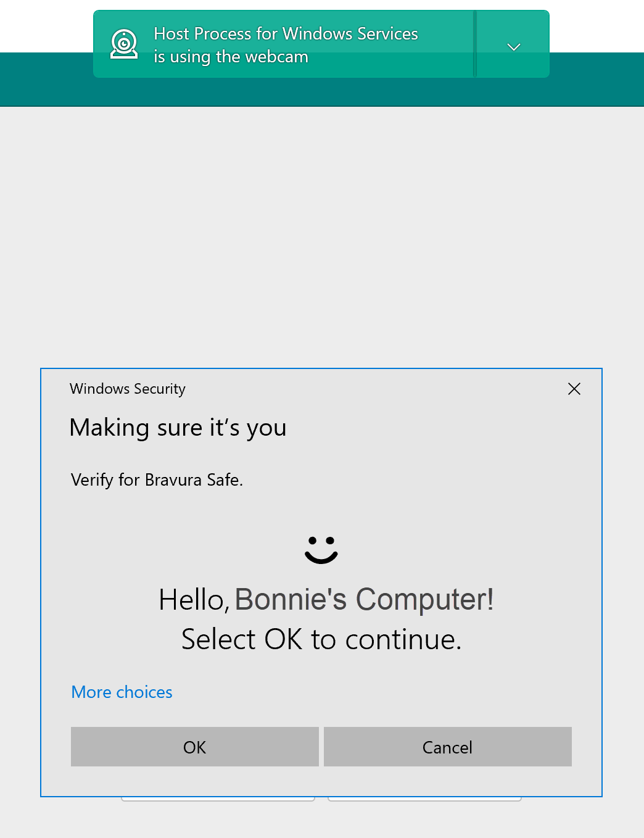Viewport: 644px width, 838px height.
Task: Expand the webcam notification with its chevron
Action: coord(513,46)
